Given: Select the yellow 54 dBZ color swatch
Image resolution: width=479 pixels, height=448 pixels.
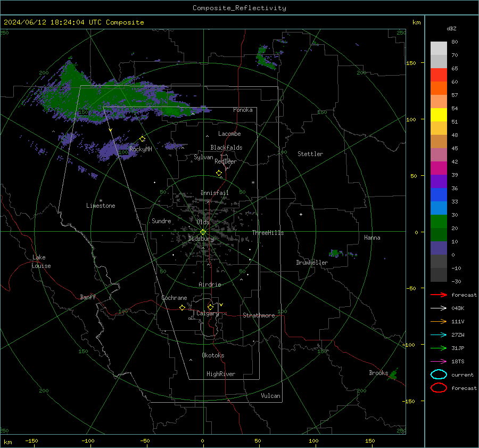Looking at the screenshot, I should pos(439,115).
